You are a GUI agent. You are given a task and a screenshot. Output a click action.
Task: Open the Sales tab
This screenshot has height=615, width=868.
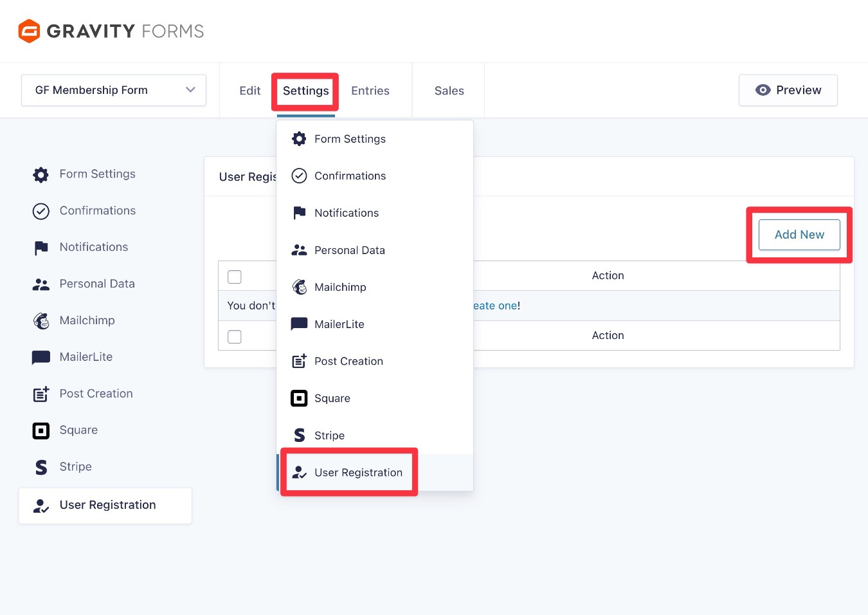[x=449, y=90]
